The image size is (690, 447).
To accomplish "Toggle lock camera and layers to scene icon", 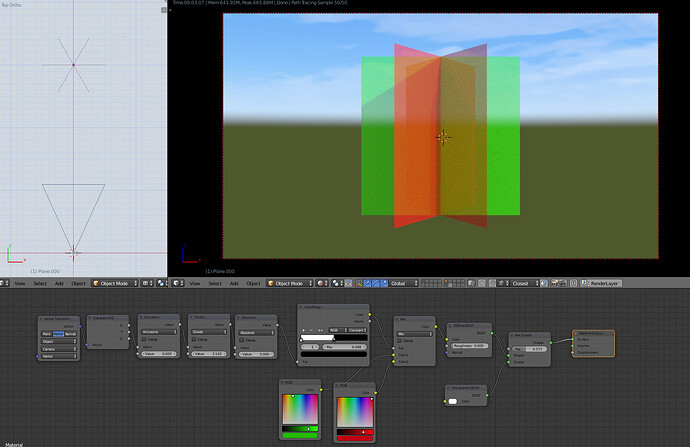I will click(471, 283).
